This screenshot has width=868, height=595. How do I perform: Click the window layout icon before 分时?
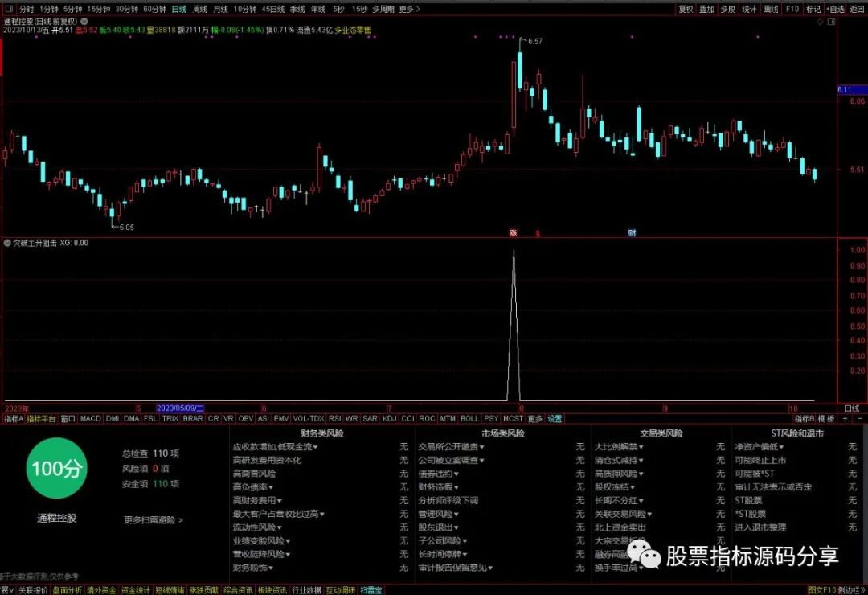click(9, 10)
